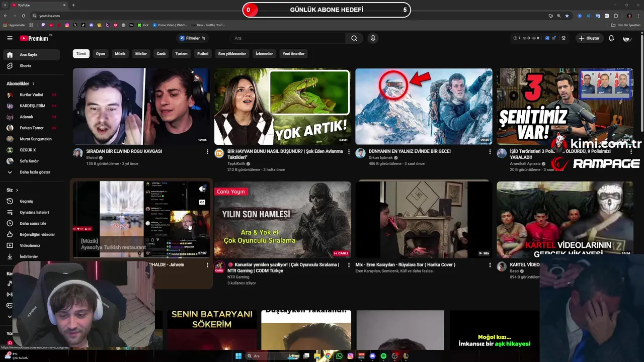644x362 pixels.
Task: Toggle captions on the video preview
Action: tap(202, 202)
